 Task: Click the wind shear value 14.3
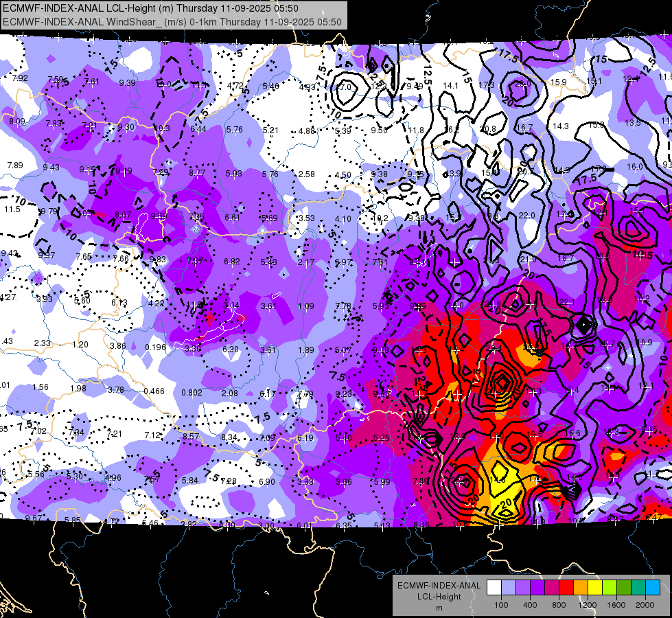point(561,126)
